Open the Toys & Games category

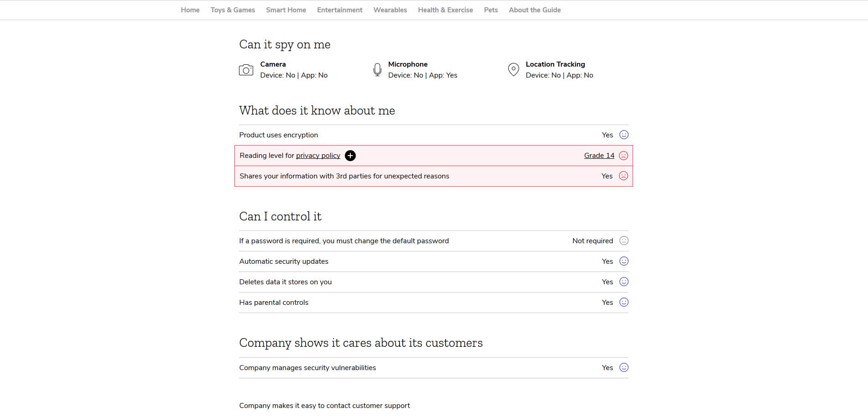[233, 10]
